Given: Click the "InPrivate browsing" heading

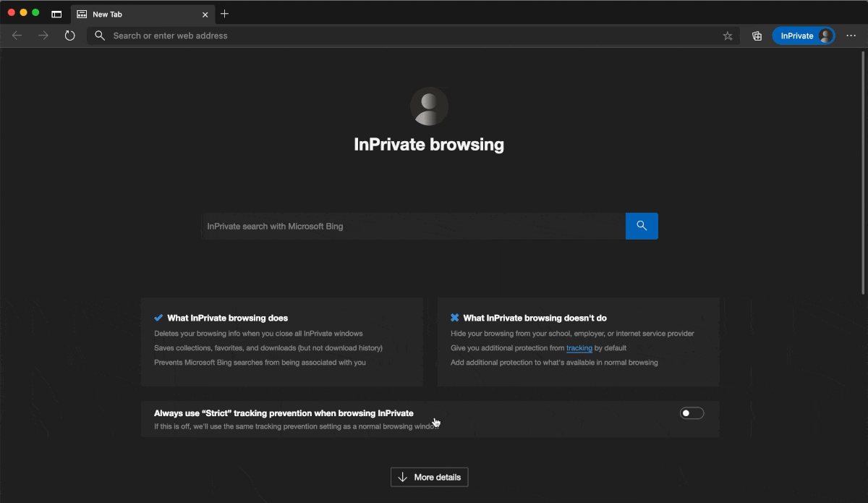Looking at the screenshot, I should [429, 144].
